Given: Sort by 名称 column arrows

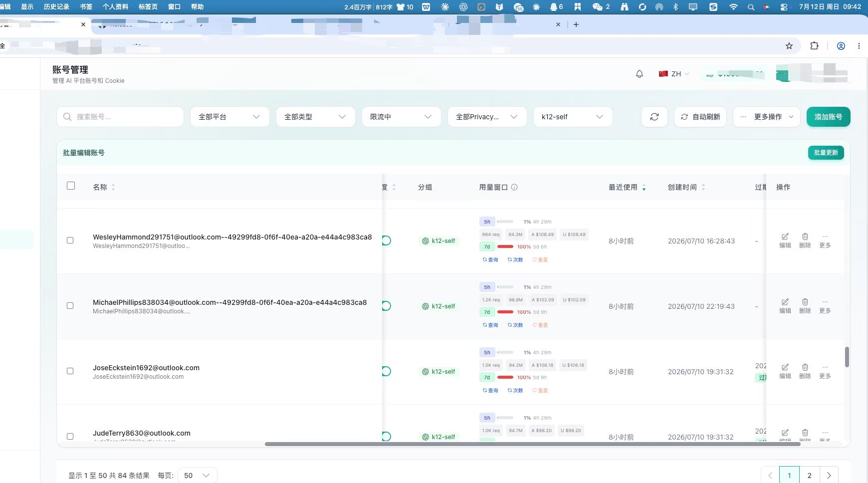Looking at the screenshot, I should [113, 187].
